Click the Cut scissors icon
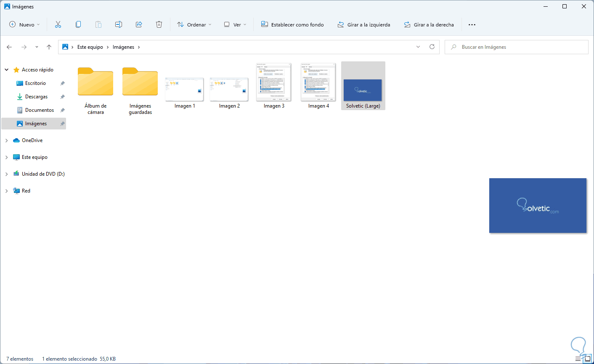Screen dimensions: 594x364 [58, 24]
